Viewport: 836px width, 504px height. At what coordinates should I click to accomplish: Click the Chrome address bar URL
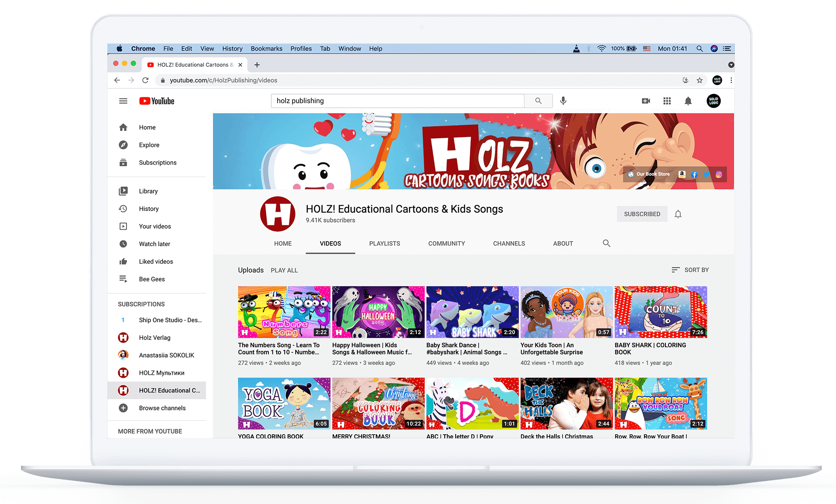[x=223, y=80]
